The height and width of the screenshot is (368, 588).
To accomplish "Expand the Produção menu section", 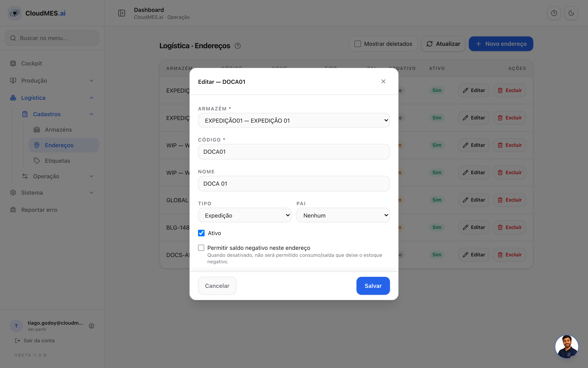I will pyautogui.click(x=52, y=81).
